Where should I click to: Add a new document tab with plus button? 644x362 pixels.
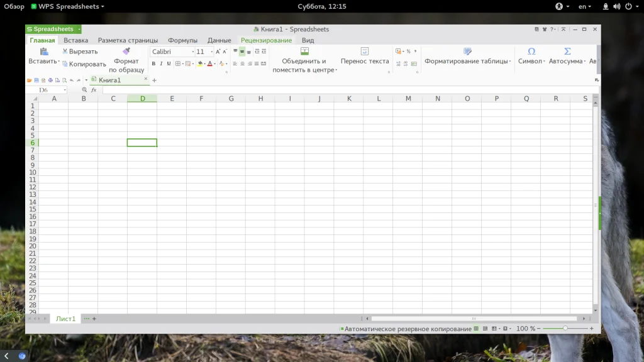tap(155, 80)
